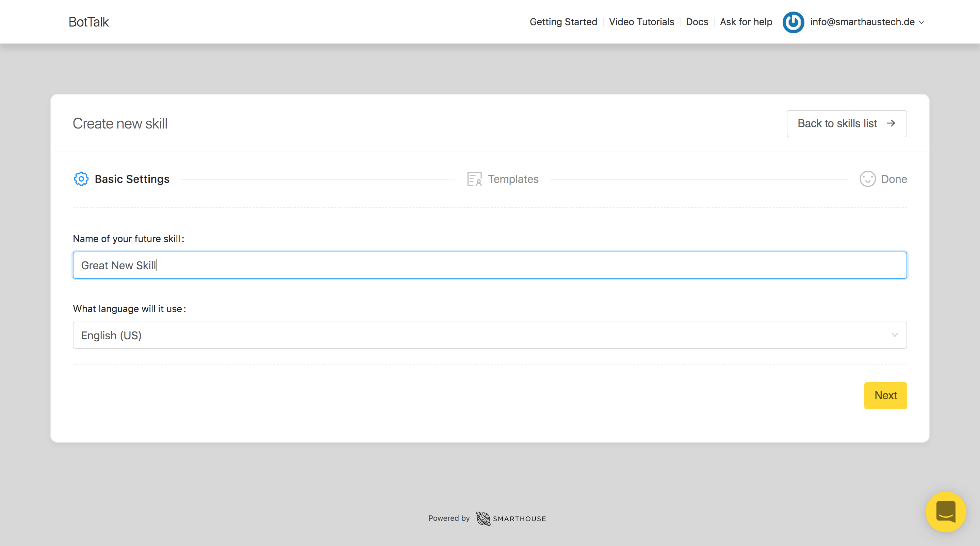
Task: Click Back to skills list button
Action: [837, 123]
